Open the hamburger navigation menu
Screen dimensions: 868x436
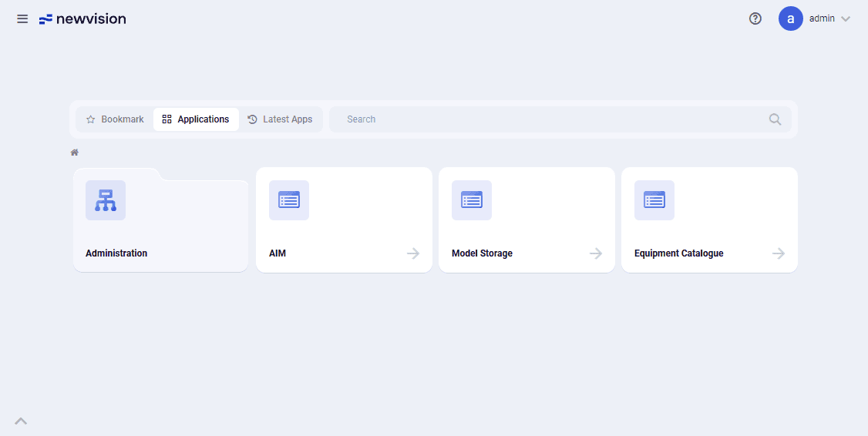click(x=22, y=18)
